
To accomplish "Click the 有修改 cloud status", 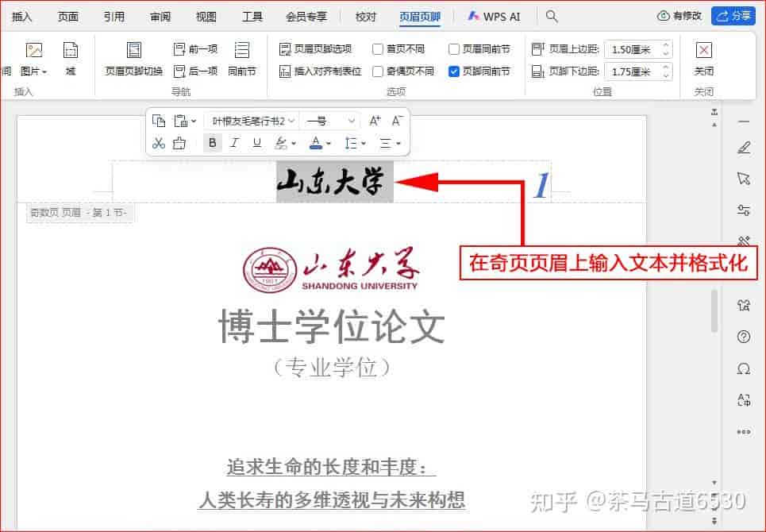I will coord(679,16).
